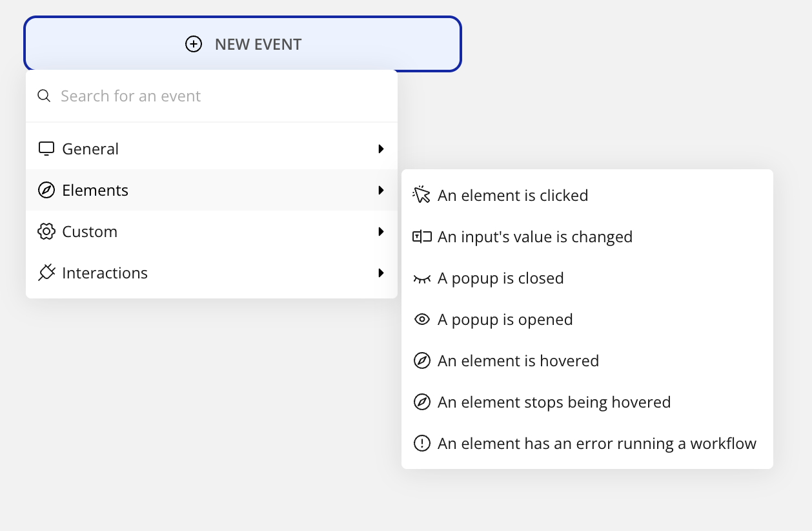This screenshot has height=531, width=812.
Task: Focus the "Search for an event" field
Action: (x=219, y=96)
